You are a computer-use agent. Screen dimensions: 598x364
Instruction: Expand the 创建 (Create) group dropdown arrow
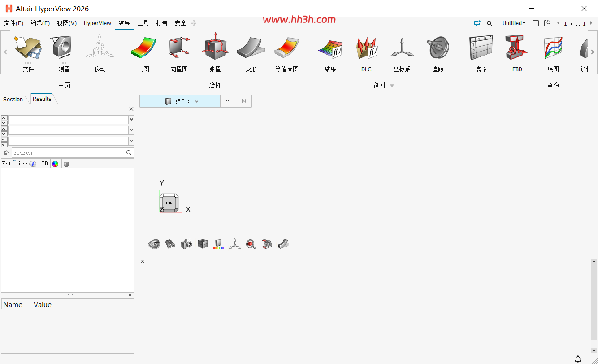pos(392,86)
